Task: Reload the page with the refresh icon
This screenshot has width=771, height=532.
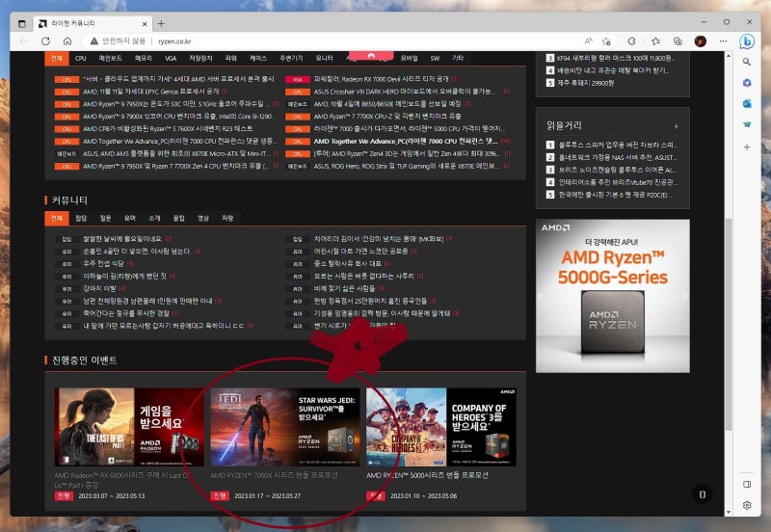Action: pos(45,41)
